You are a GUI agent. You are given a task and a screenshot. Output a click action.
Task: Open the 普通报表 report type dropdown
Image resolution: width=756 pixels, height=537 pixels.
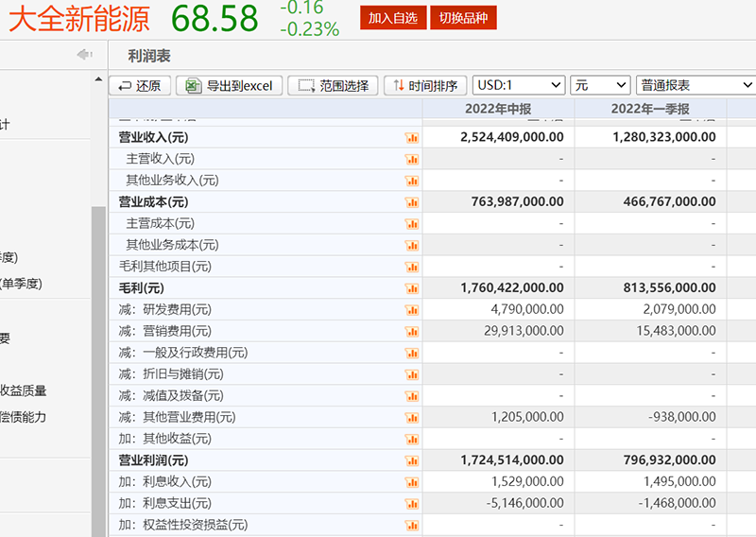pyautogui.click(x=696, y=85)
